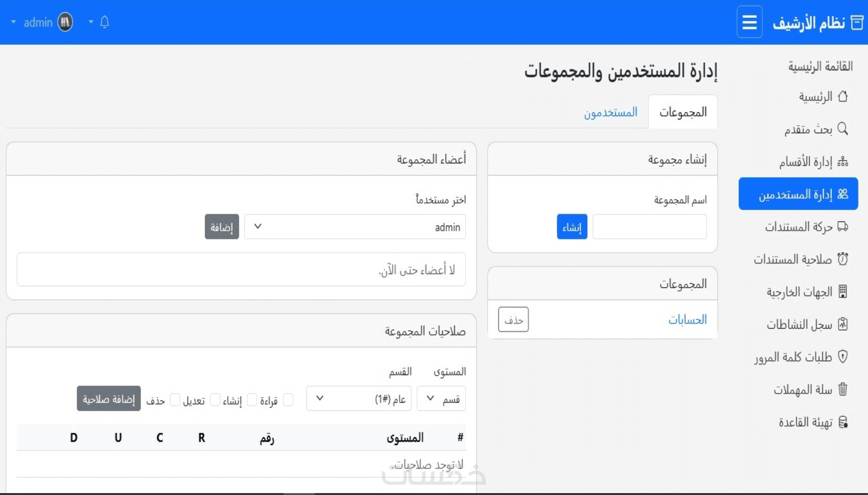Click the magnifier icon beside بحث متقدم
This screenshot has width=868, height=495.
pyautogui.click(x=842, y=129)
